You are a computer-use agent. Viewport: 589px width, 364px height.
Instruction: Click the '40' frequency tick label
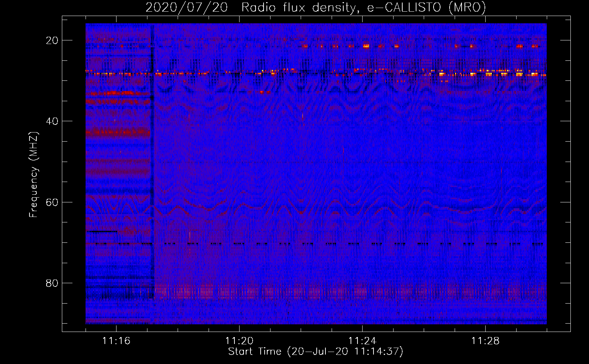(x=52, y=121)
